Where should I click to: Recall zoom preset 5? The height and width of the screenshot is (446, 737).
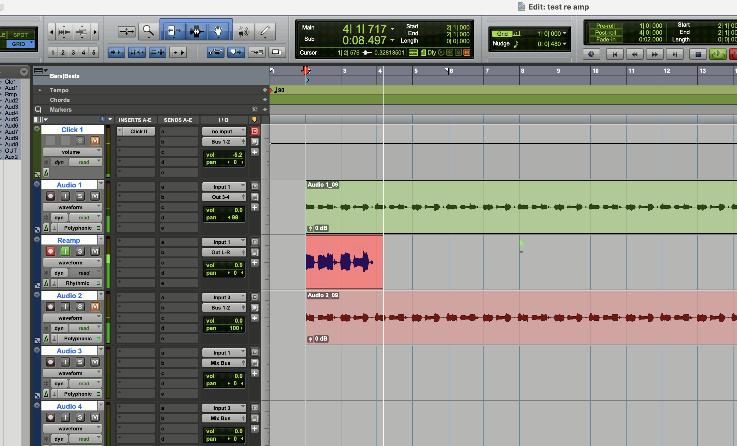click(94, 53)
